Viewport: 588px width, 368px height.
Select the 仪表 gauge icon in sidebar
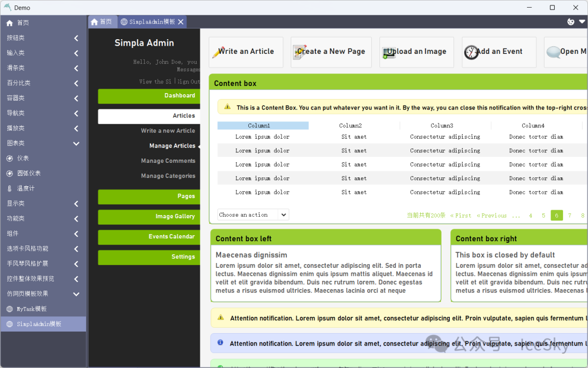(x=10, y=158)
